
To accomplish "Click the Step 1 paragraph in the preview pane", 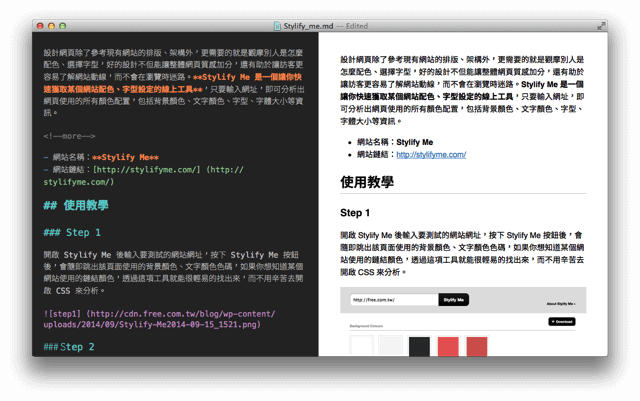I will pyautogui.click(x=462, y=254).
